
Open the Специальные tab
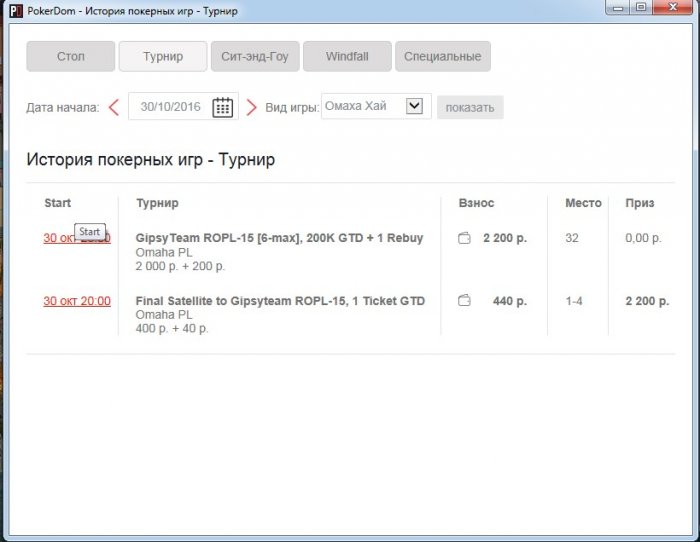443,56
